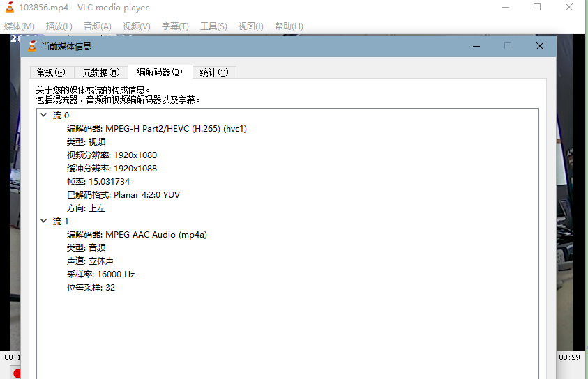Minimize the VLC media player window
The width and height of the screenshot is (588, 379).
tap(506, 7)
